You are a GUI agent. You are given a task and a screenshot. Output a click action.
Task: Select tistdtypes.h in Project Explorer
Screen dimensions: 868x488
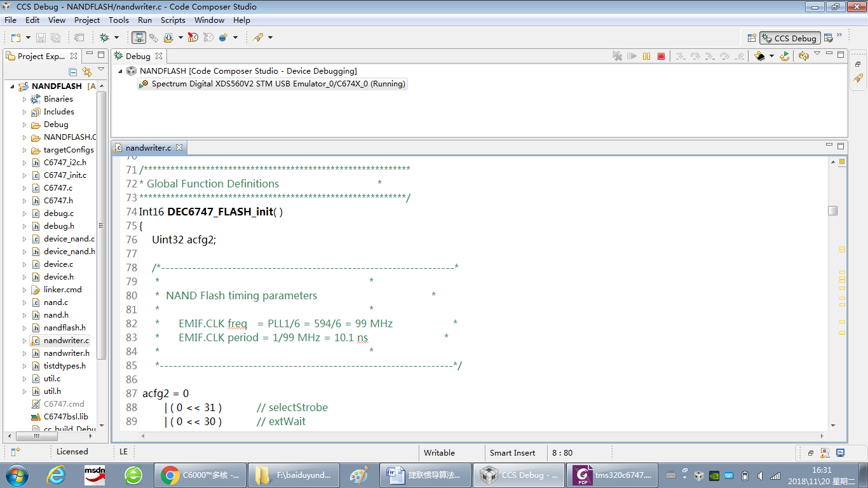(64, 366)
